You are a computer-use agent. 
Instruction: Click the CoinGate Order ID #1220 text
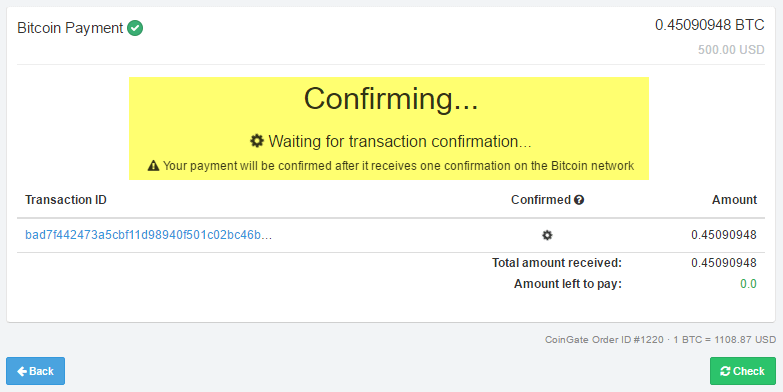(604, 340)
